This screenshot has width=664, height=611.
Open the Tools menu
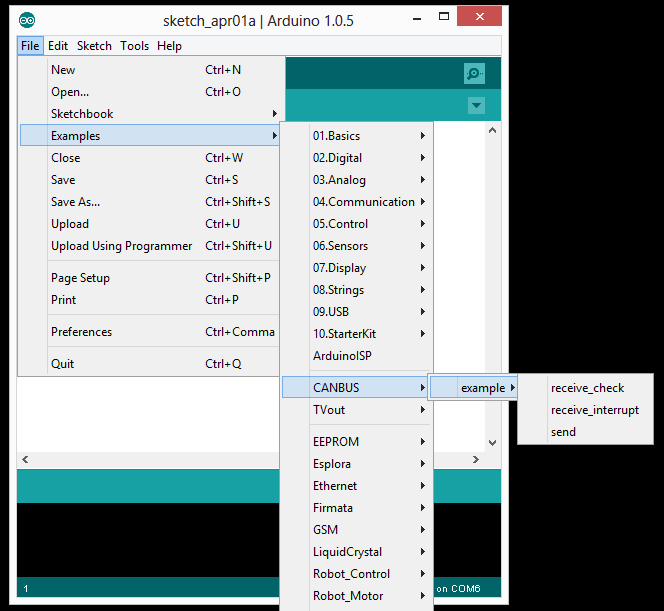pos(134,46)
